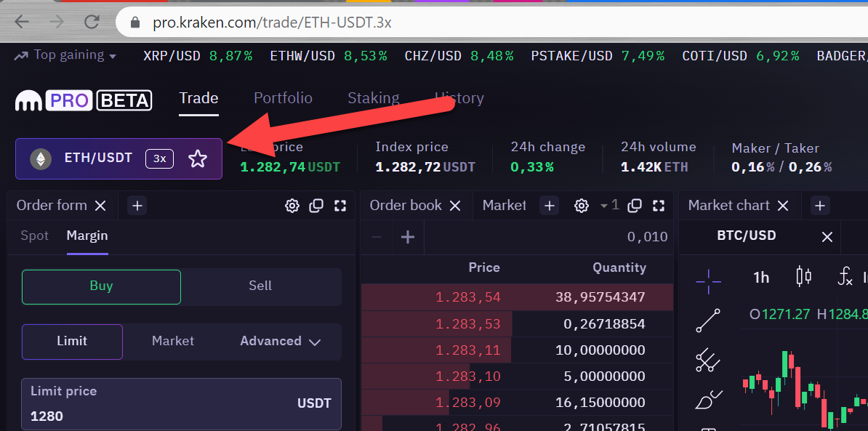Click the Kraken Pro Beta logo

pyautogui.click(x=84, y=101)
